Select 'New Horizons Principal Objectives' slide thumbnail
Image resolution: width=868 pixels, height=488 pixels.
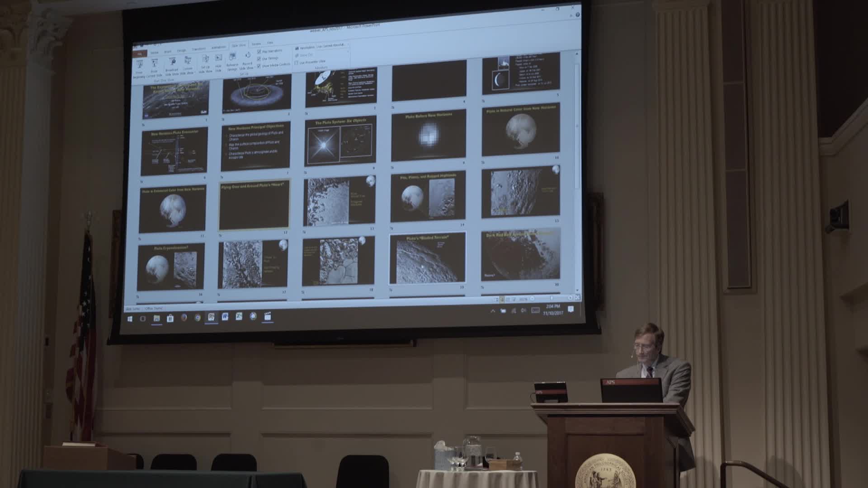(x=256, y=146)
